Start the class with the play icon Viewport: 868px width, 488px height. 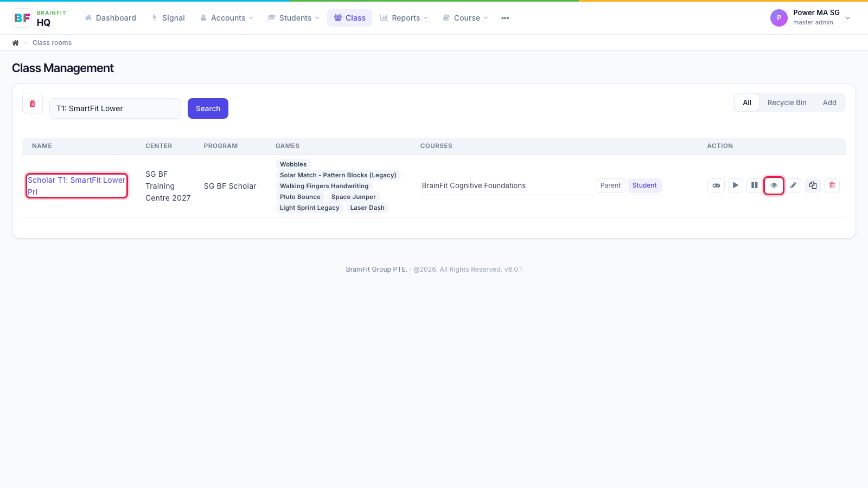[736, 185]
